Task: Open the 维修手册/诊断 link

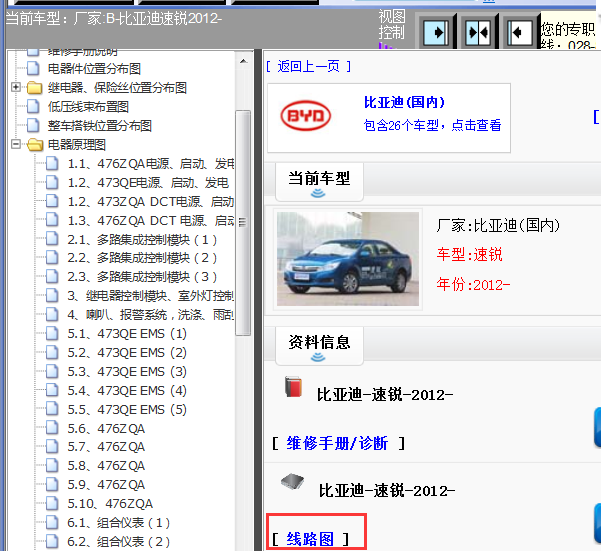Action: tap(338, 443)
